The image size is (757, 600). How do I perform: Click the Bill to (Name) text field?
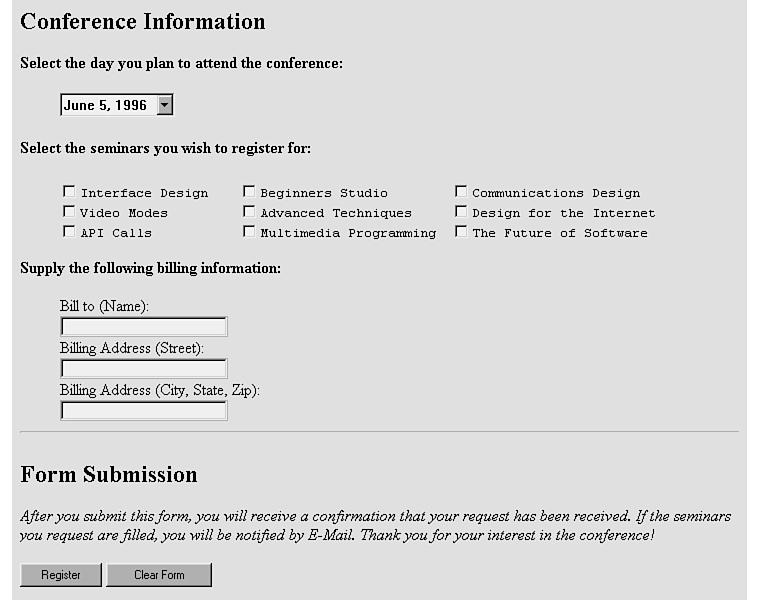coord(144,327)
